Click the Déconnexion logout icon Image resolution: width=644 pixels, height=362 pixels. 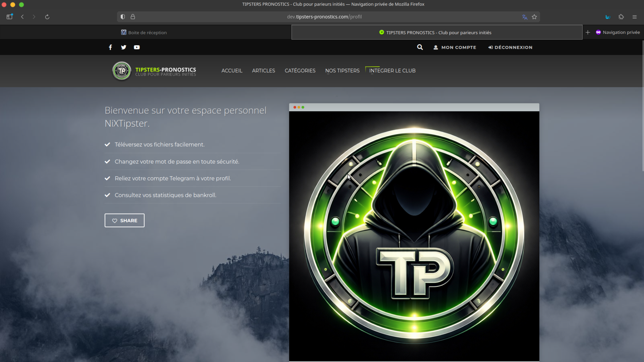491,47
